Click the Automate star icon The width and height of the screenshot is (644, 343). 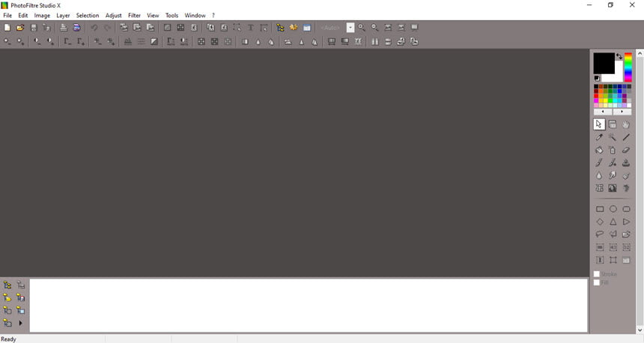294,28
